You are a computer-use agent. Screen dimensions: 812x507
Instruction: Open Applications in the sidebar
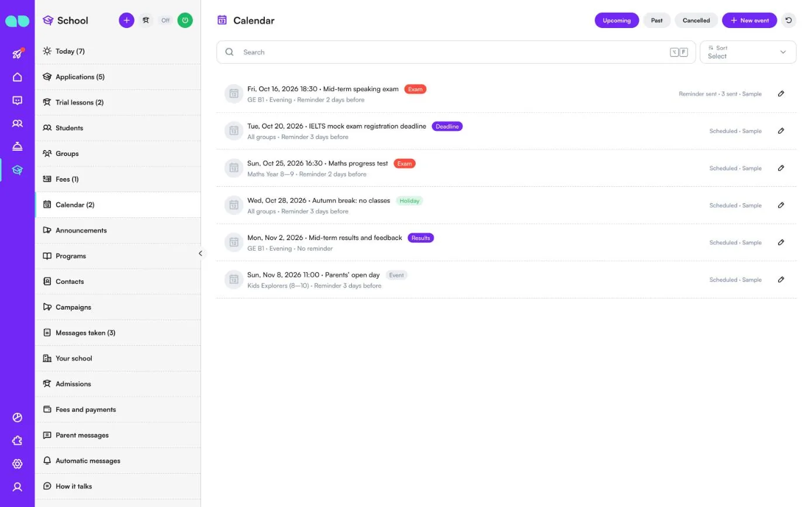click(118, 77)
